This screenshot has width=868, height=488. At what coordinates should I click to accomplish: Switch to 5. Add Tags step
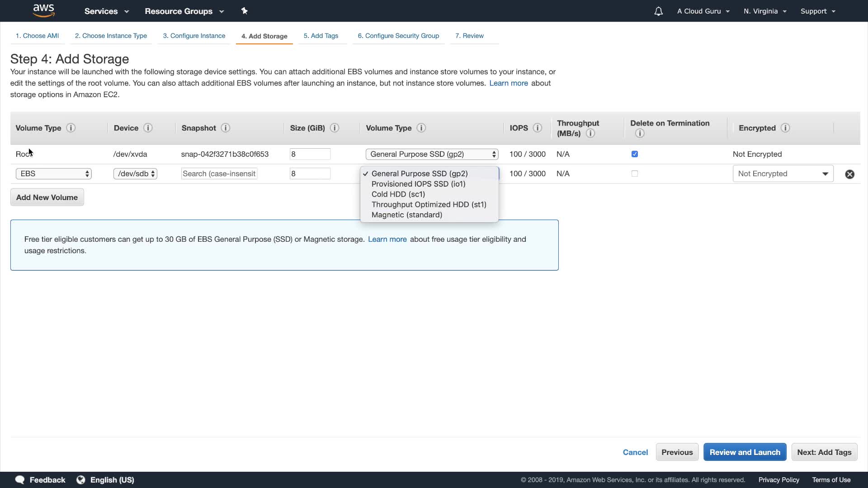coord(321,36)
